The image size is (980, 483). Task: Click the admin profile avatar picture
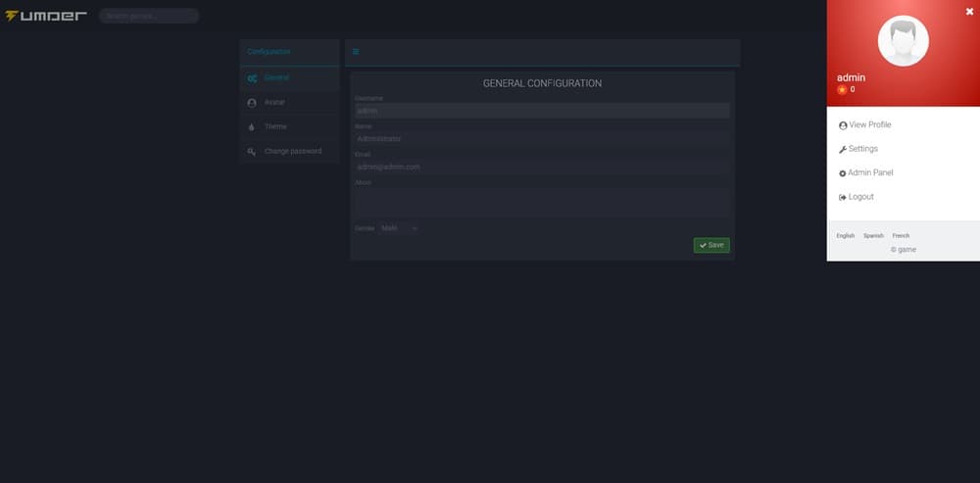point(903,41)
